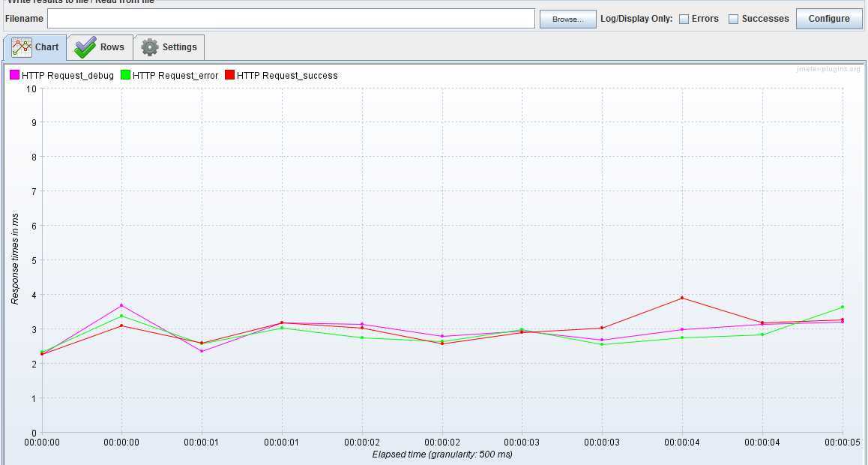The image size is (868, 465).
Task: Click the green checkmark icon on the Rows tab
Action: (x=85, y=47)
